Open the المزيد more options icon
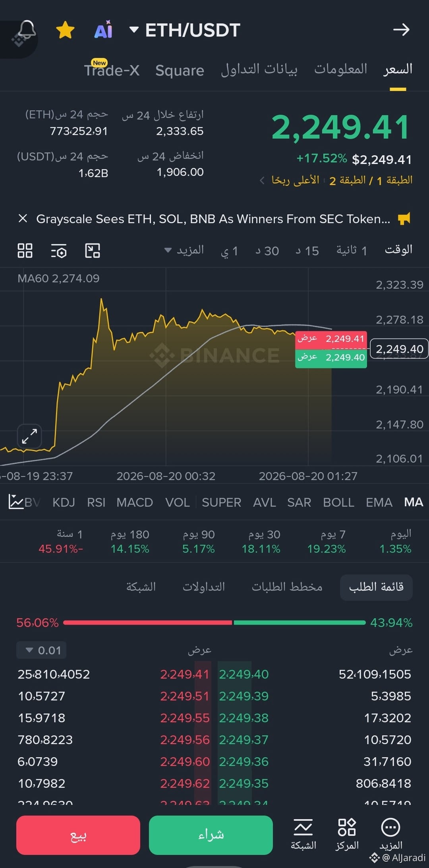Viewport: 429px width, 868px height. tap(391, 834)
